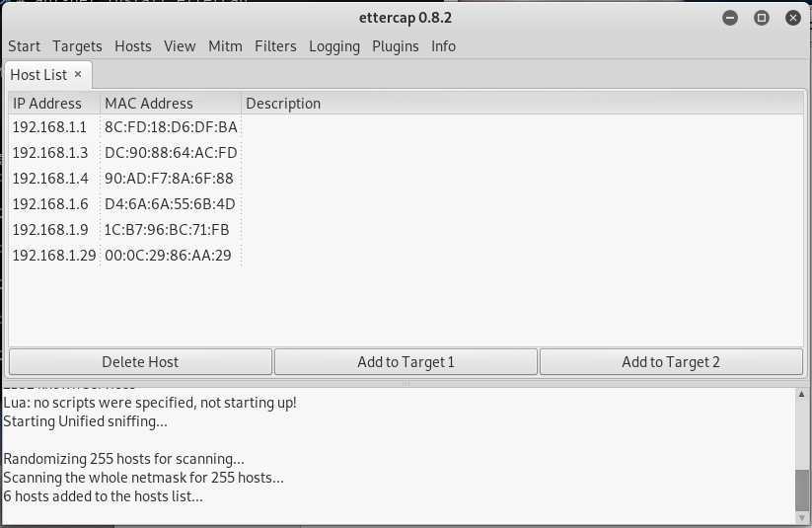The image size is (812, 528).
Task: Click MAC address 90:AD:F7:8A:6F:88
Action: [x=169, y=179]
